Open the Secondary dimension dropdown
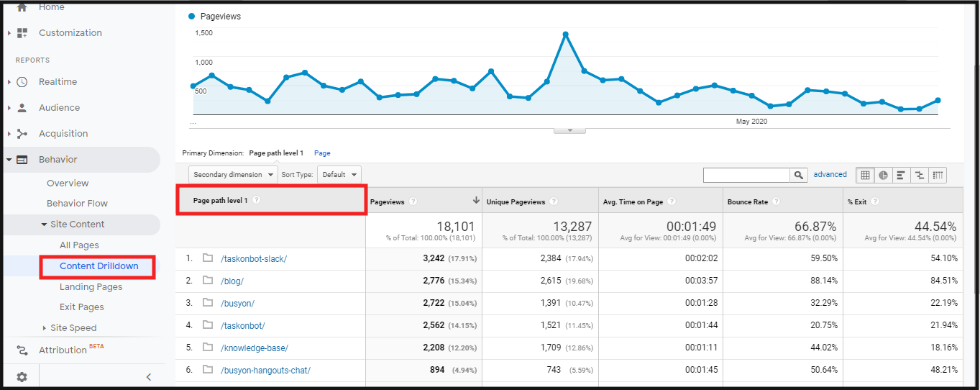Image resolution: width=980 pixels, height=390 pixels. [233, 175]
